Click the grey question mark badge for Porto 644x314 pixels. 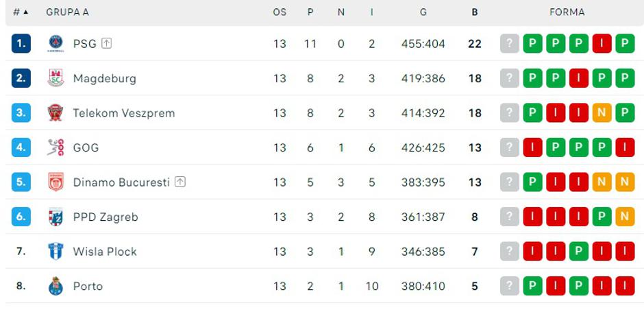[x=509, y=286]
